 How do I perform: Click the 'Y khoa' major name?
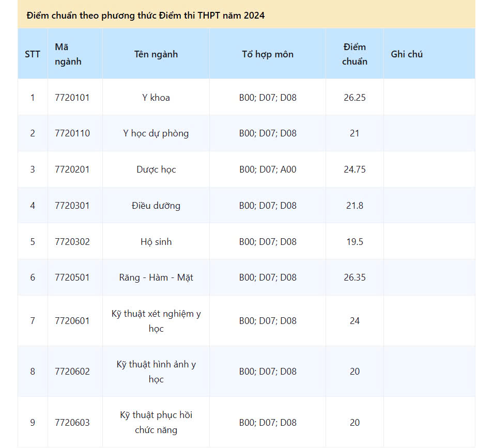[156, 98]
